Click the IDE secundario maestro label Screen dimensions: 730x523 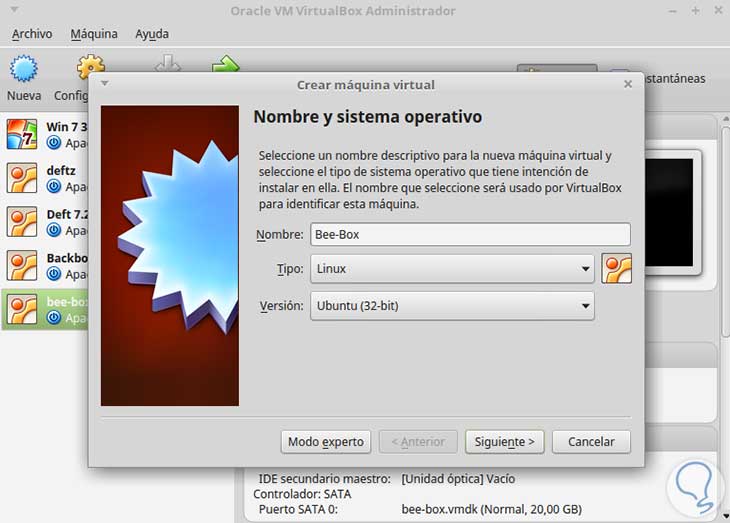point(324,479)
